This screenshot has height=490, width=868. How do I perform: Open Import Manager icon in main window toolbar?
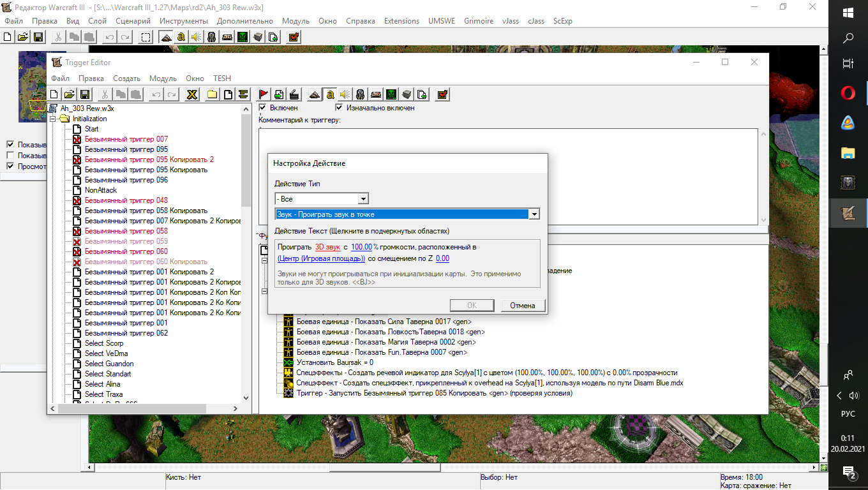pos(273,37)
